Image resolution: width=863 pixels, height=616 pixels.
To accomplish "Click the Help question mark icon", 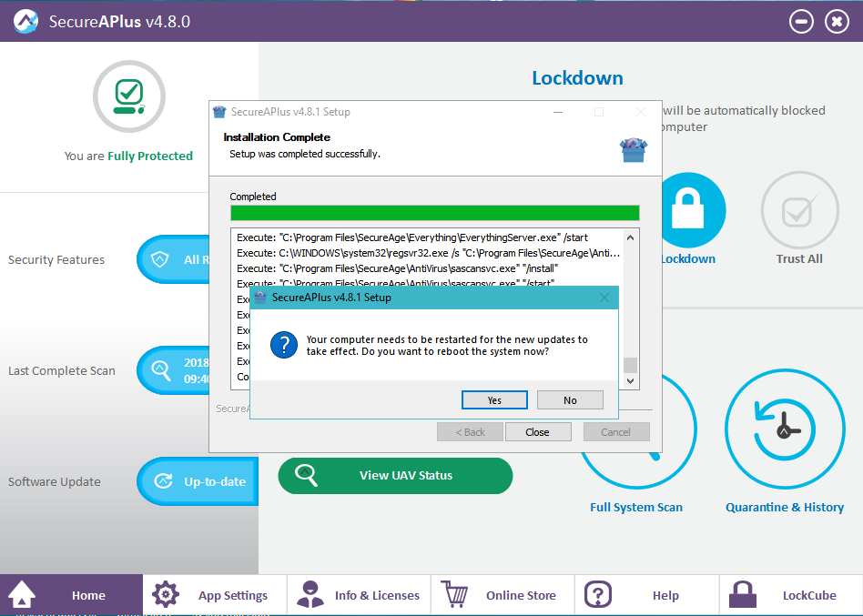I will point(598,594).
